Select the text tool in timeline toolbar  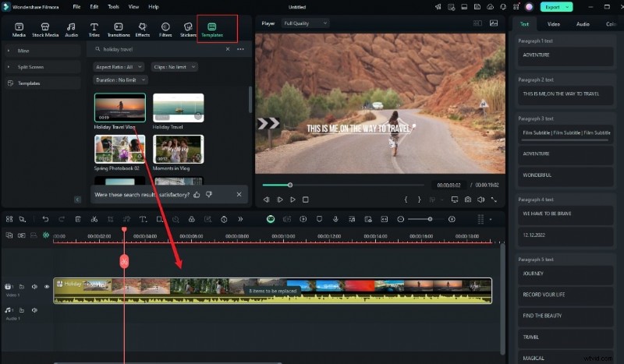[143, 220]
